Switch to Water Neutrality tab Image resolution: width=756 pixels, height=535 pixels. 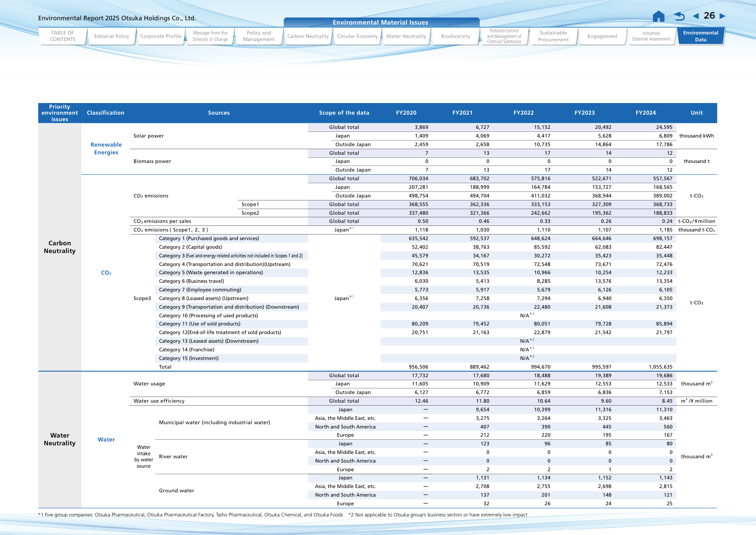pyautogui.click(x=406, y=36)
